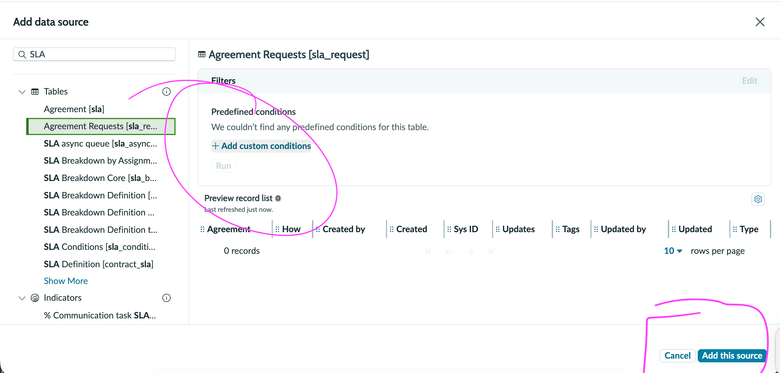Viewport: 780px width, 373px height.
Task: Select SLA async queue table
Action: point(100,144)
